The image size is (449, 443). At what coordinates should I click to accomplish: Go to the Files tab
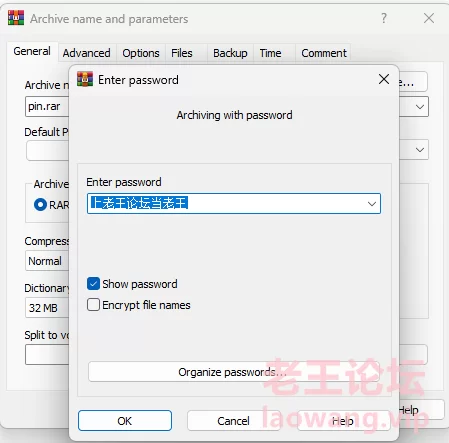[182, 53]
